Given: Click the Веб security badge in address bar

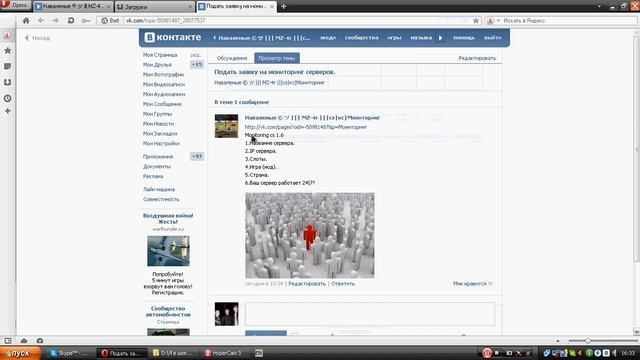Looking at the screenshot, I should point(110,20).
